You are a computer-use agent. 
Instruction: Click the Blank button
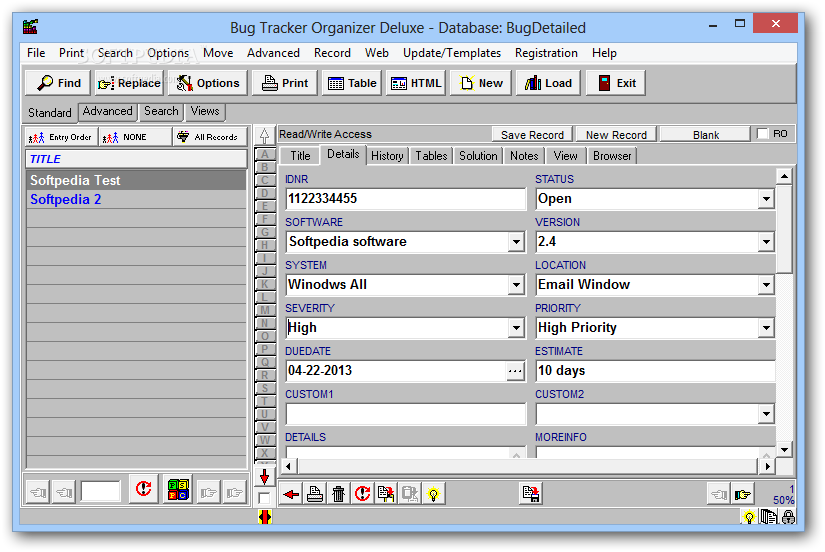point(705,135)
